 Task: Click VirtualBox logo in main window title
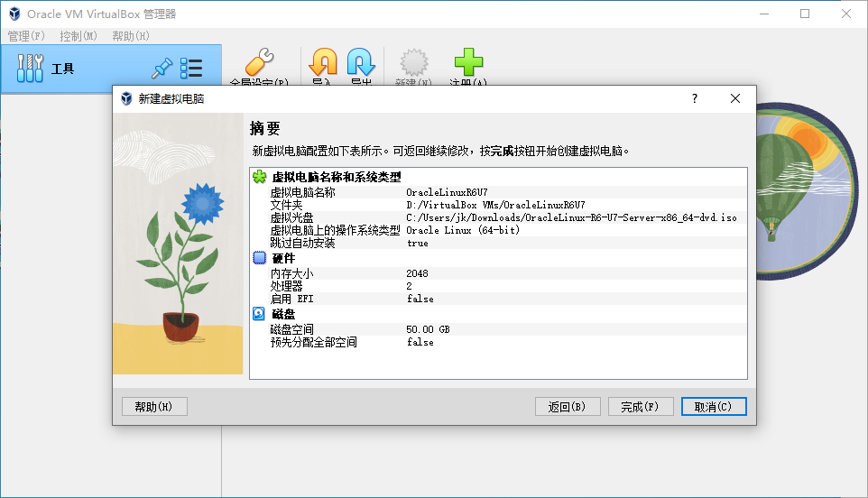pos(15,14)
